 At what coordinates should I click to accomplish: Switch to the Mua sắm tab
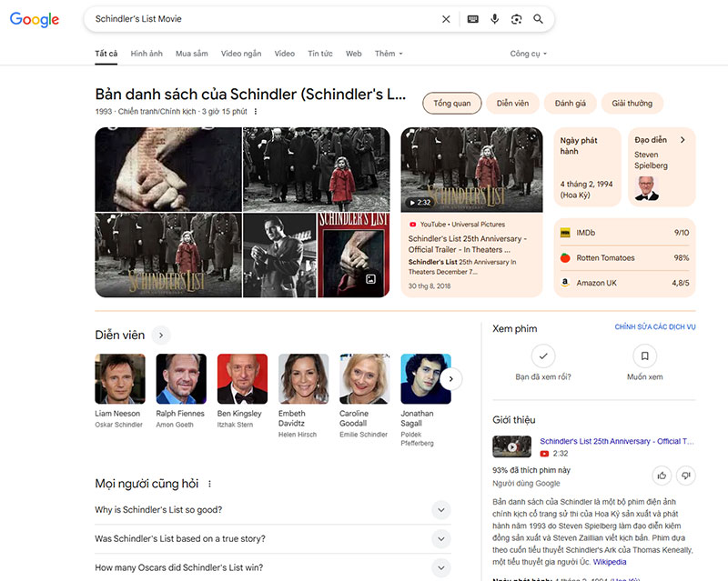[192, 54]
